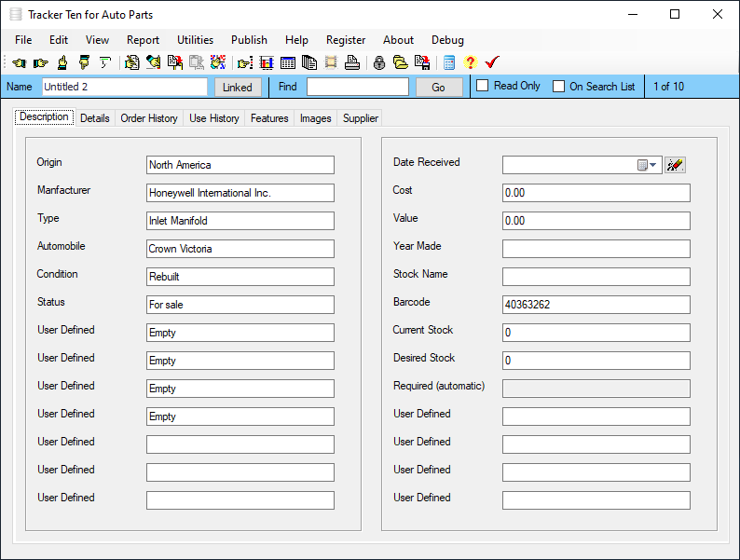Click the film strip icon in toolbar
The width and height of the screenshot is (740, 560).
331,63
